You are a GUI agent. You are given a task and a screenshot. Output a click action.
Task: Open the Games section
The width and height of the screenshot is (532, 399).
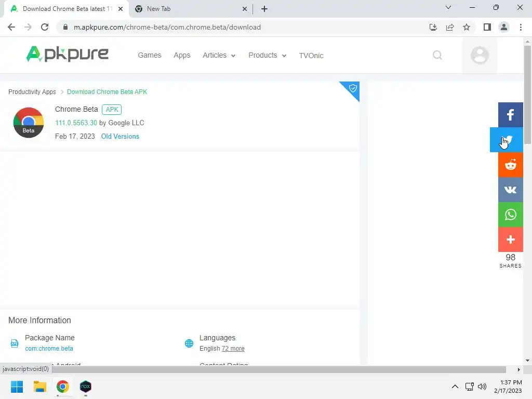tap(149, 55)
